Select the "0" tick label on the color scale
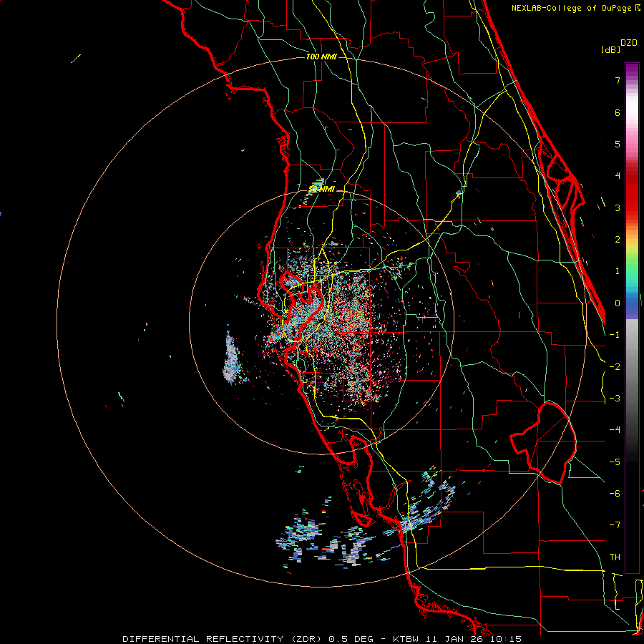Viewport: 644px width, 644px height. 618,303
